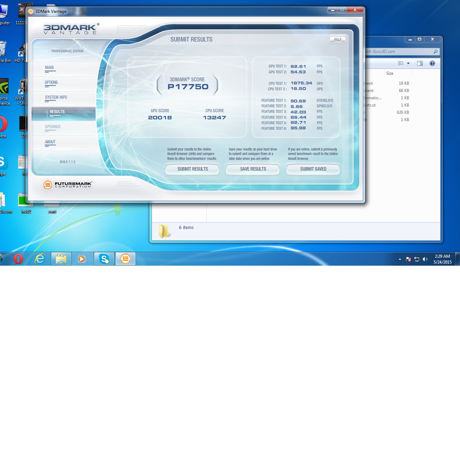Open the UPGRADE section
Screen dimensions: 460x476
coord(53,127)
